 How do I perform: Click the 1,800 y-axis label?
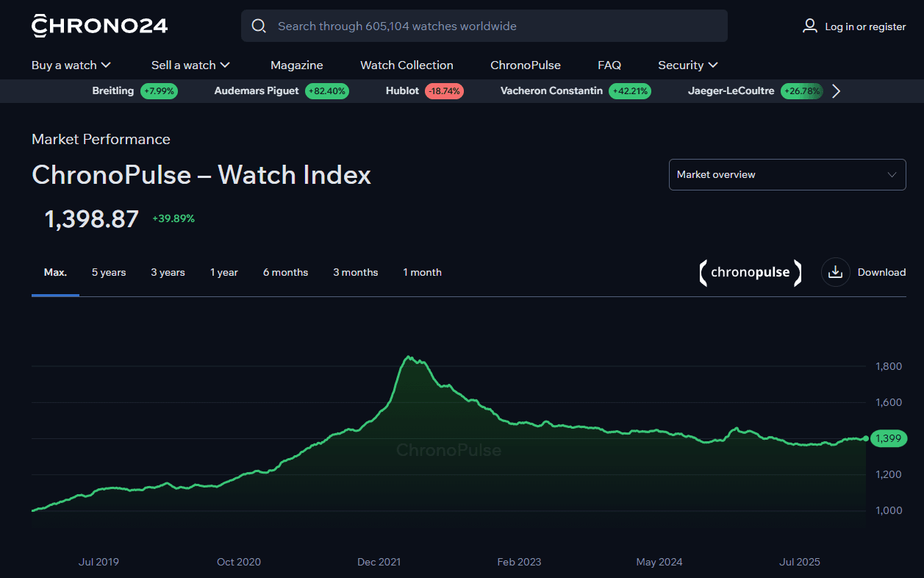tap(889, 366)
